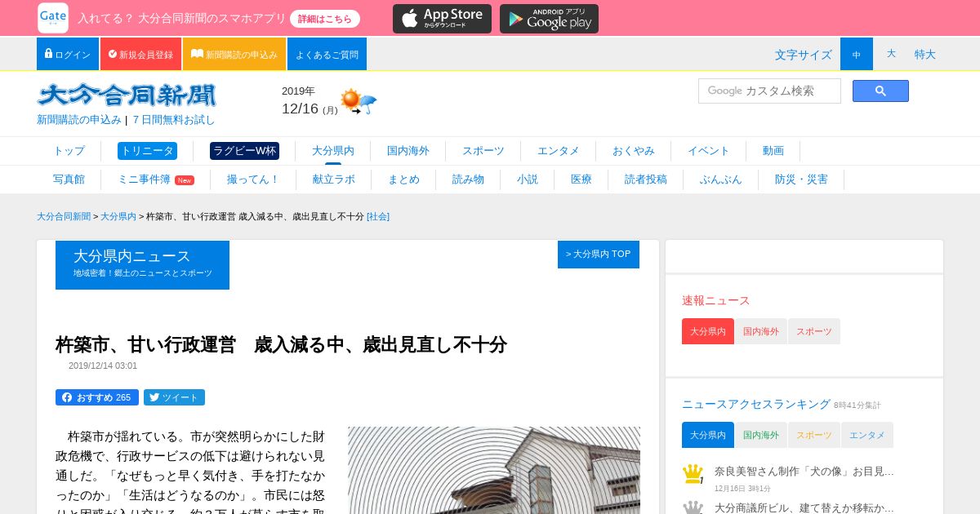Focus the Google カスタム検索 field

[x=769, y=91]
